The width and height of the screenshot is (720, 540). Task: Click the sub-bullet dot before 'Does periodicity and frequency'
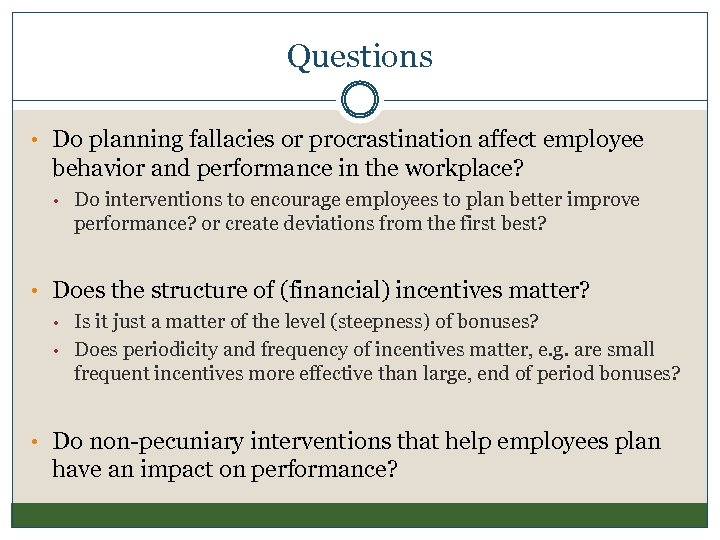61,350
